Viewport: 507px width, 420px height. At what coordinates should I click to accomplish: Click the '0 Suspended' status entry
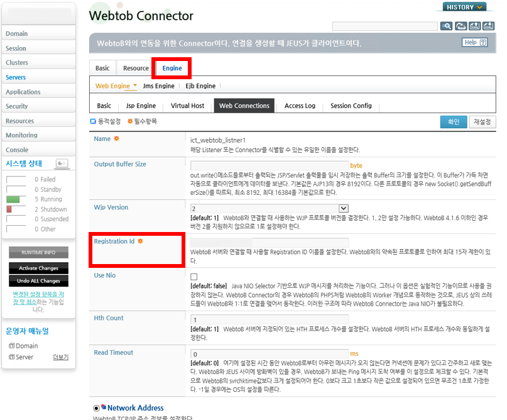tap(52, 219)
